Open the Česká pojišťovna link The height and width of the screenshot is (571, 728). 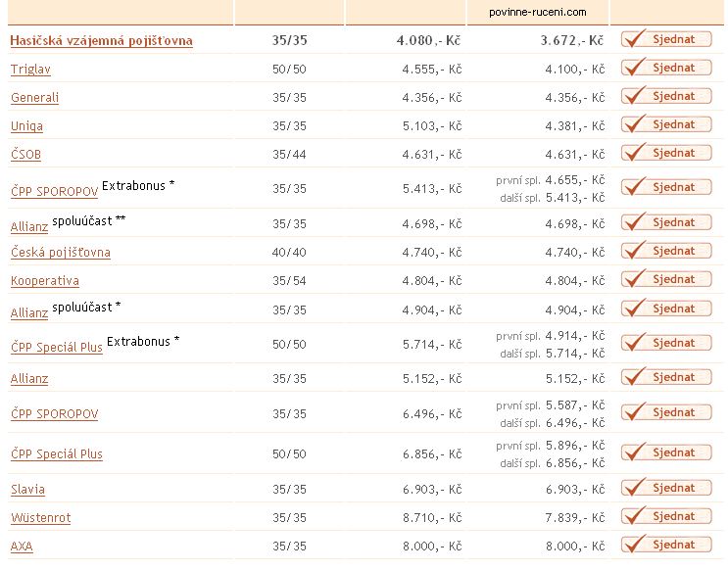click(60, 253)
